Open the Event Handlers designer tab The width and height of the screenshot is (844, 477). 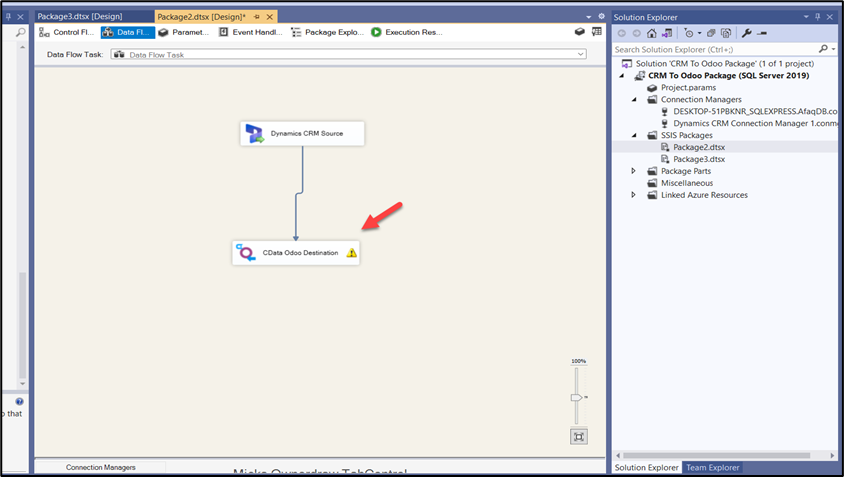[251, 32]
